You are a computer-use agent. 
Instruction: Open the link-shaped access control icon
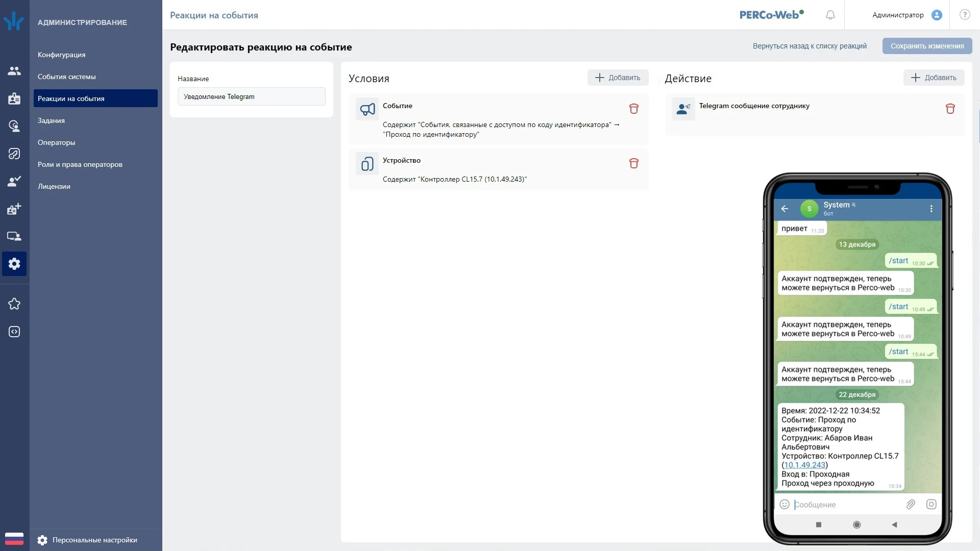point(14,154)
